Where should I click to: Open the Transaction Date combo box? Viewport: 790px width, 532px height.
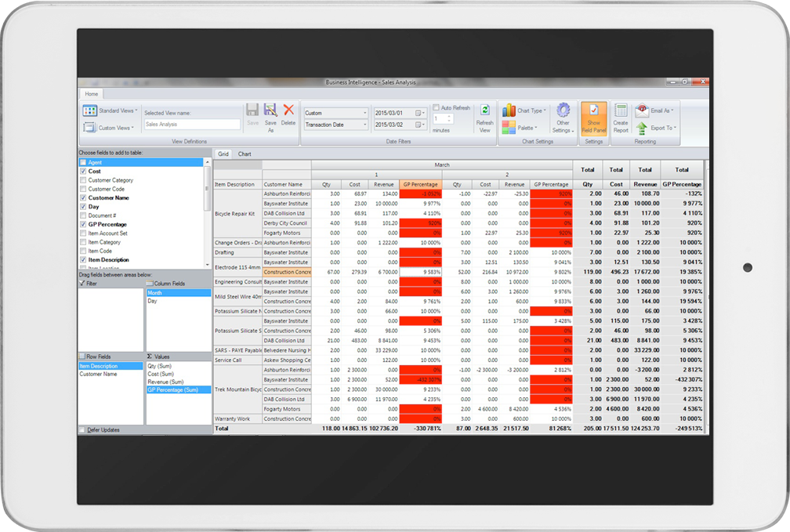point(335,125)
